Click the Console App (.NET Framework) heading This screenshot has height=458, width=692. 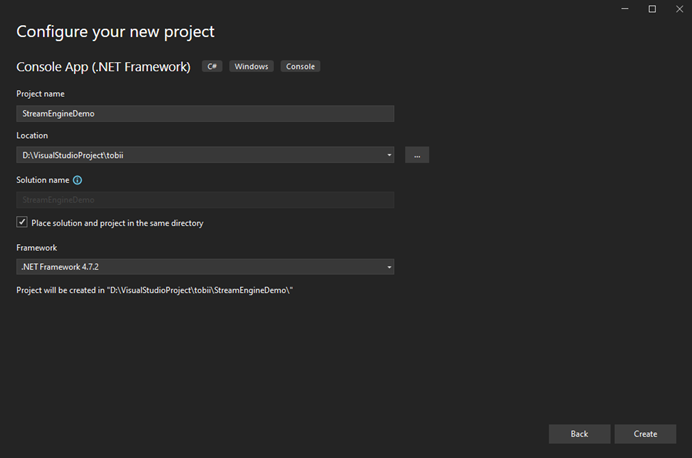103,67
